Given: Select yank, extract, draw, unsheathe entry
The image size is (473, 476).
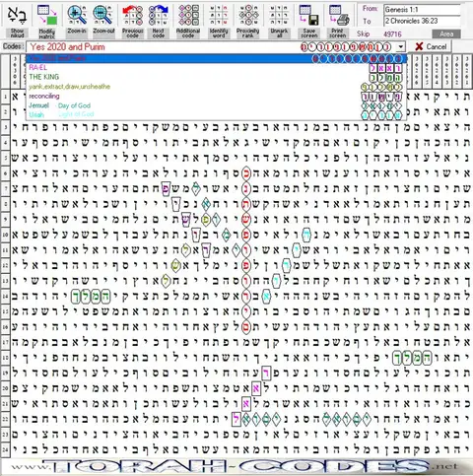Looking at the screenshot, I should (217, 87).
